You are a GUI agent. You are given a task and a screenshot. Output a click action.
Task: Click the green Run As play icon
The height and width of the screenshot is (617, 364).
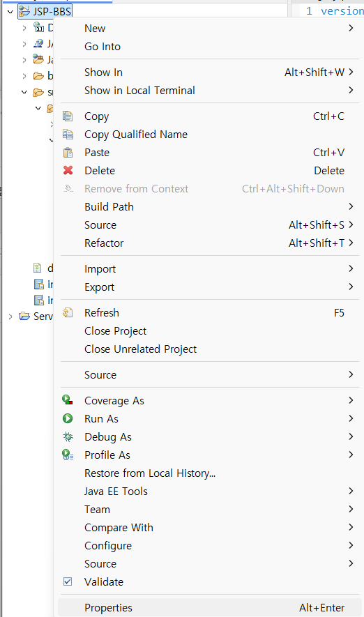[68, 418]
